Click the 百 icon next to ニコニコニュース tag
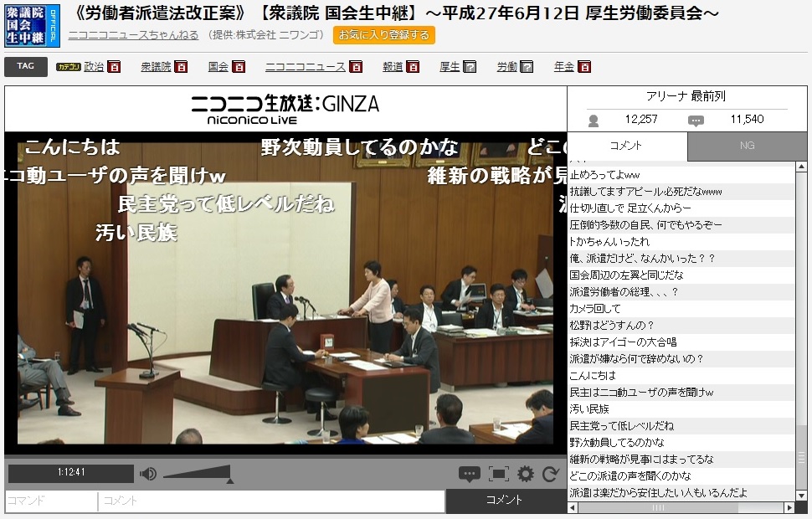Image resolution: width=812 pixels, height=519 pixels. [356, 67]
